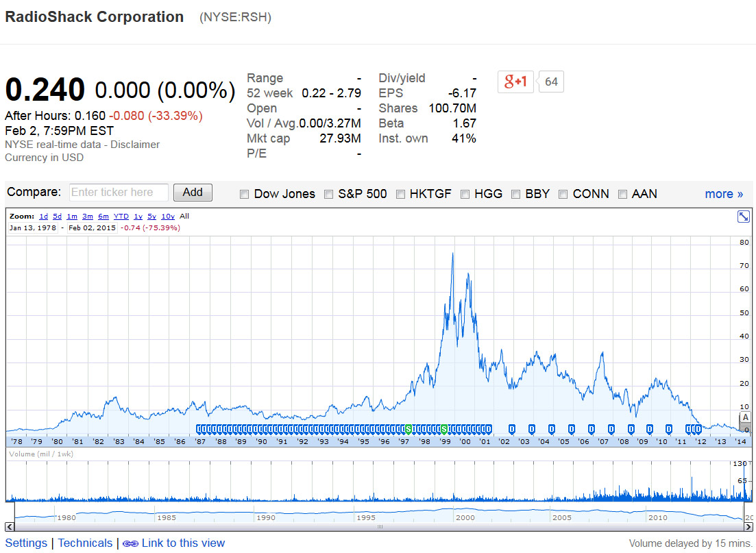The height and width of the screenshot is (553, 756).
Task: Click the first green S split marker near '97
Action: [409, 428]
